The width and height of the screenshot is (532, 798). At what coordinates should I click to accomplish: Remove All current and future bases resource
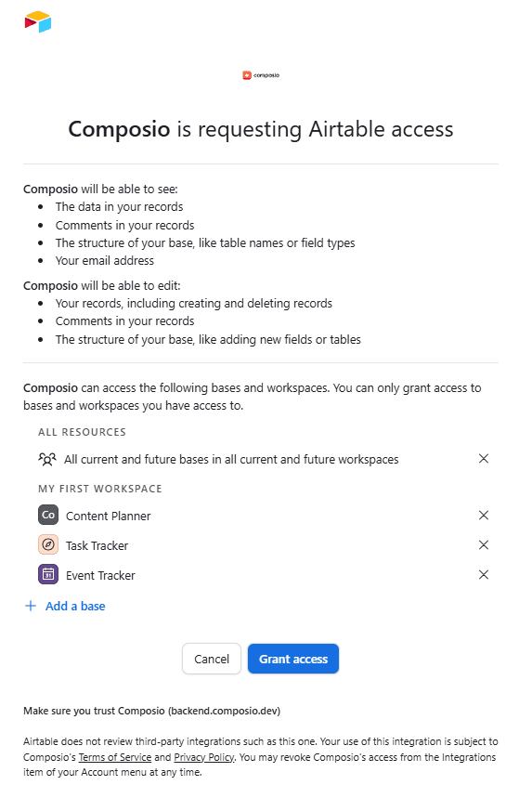[x=483, y=459]
